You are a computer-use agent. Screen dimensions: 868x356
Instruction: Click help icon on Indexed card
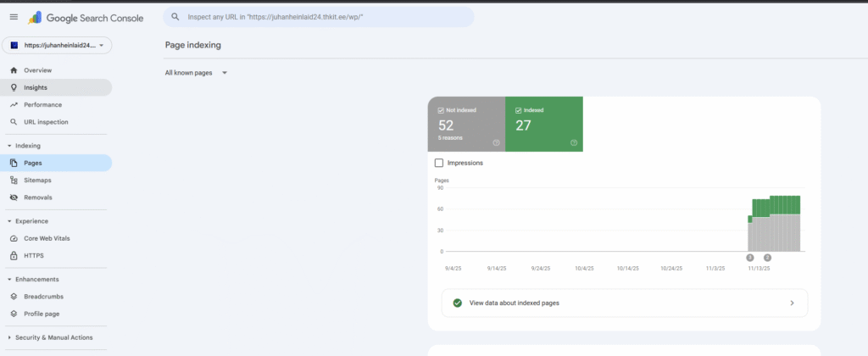tap(574, 142)
